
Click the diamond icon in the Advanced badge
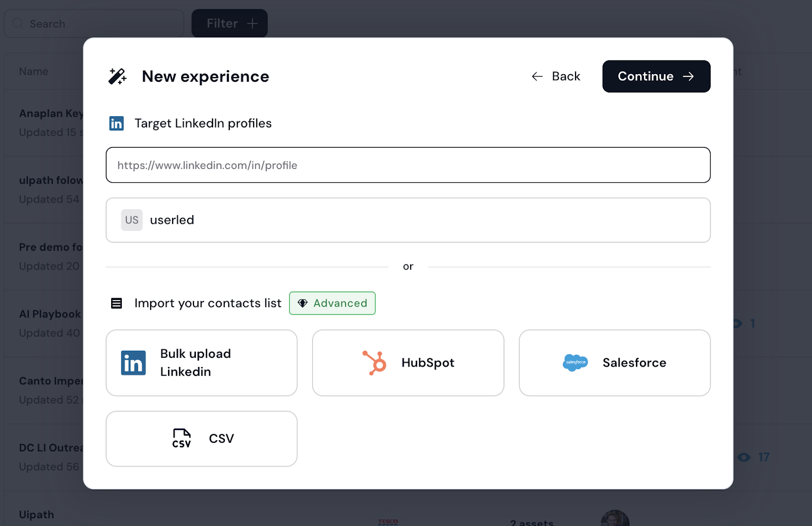point(302,303)
